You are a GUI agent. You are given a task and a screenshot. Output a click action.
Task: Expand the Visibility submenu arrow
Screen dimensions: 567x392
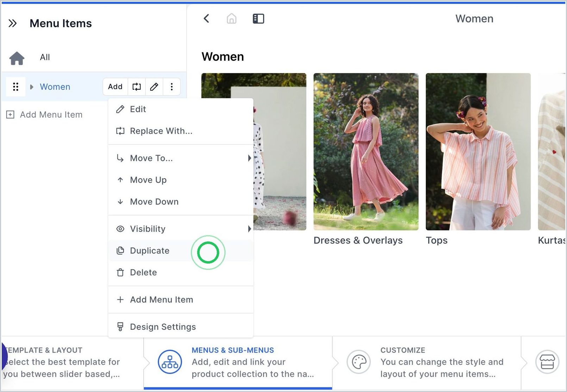point(249,229)
